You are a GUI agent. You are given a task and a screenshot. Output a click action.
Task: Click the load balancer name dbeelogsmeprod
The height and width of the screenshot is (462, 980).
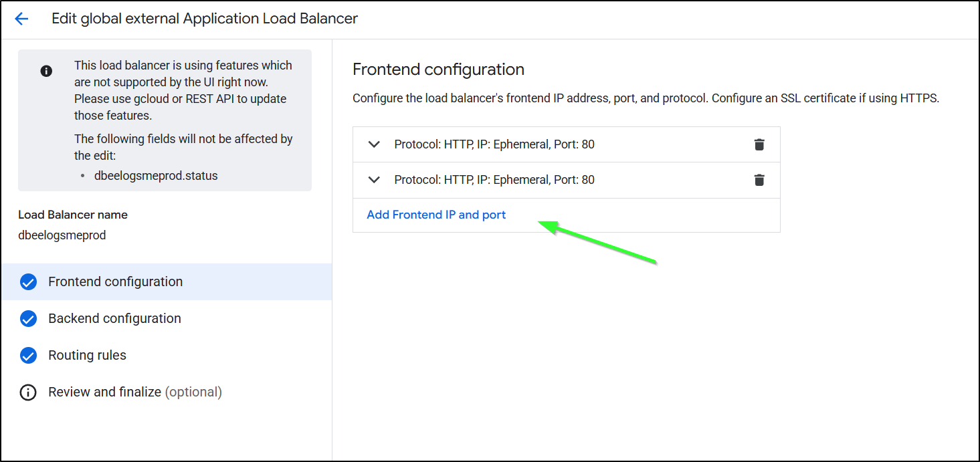point(62,235)
